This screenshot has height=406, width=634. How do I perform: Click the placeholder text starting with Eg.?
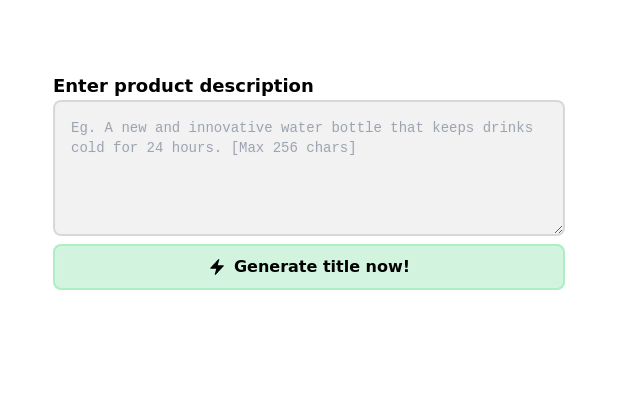point(302,128)
